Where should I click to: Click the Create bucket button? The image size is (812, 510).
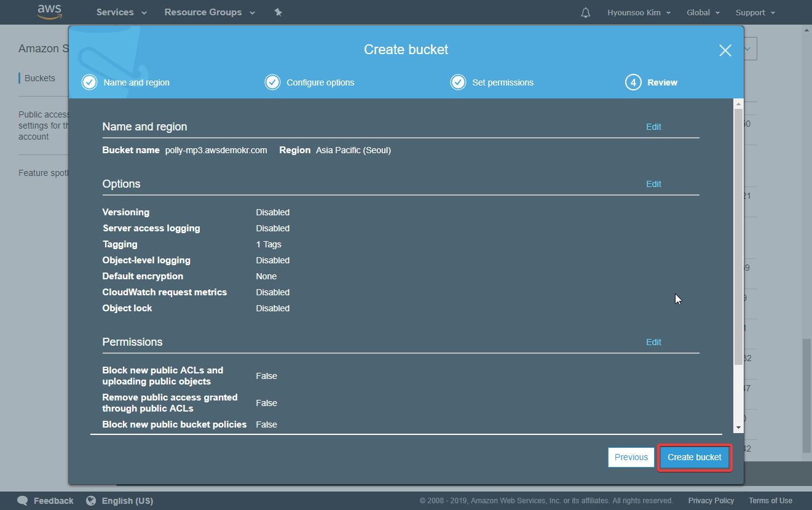695,457
